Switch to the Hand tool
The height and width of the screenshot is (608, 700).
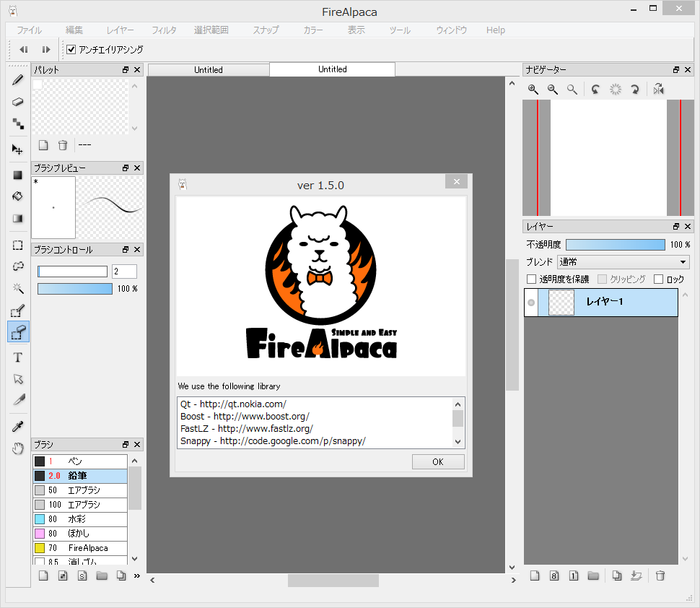(17, 448)
